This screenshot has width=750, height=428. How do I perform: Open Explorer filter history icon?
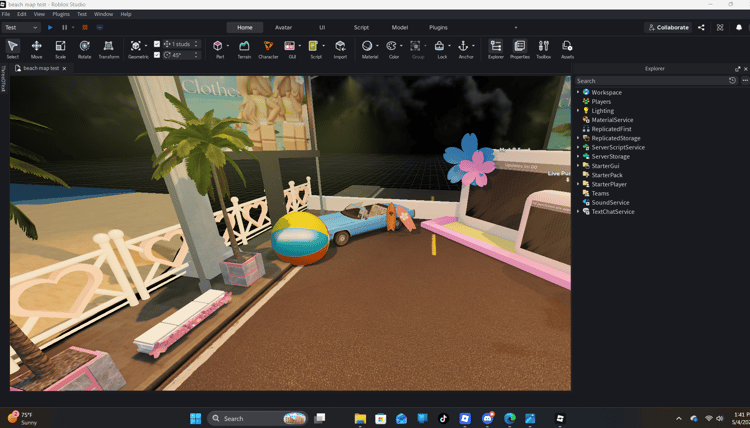point(732,81)
